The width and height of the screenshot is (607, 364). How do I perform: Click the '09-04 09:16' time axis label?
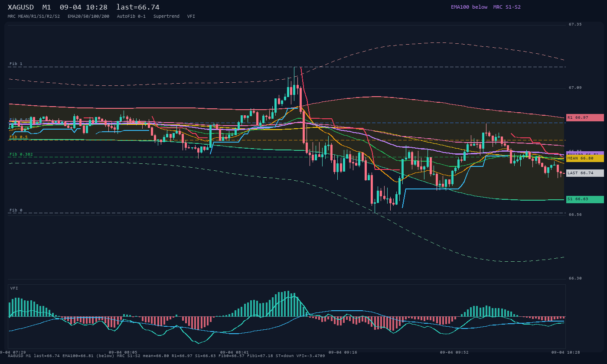343,352
